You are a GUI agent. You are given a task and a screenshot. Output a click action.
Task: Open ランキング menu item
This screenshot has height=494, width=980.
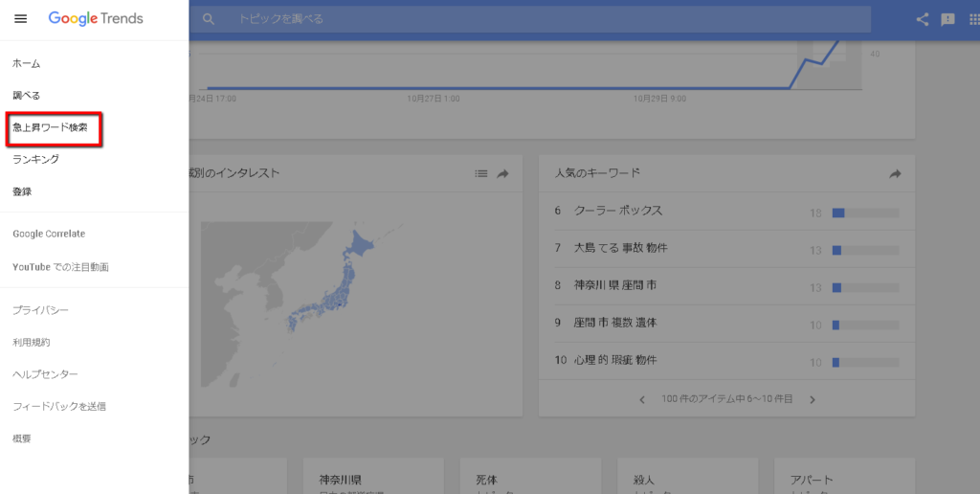click(35, 159)
